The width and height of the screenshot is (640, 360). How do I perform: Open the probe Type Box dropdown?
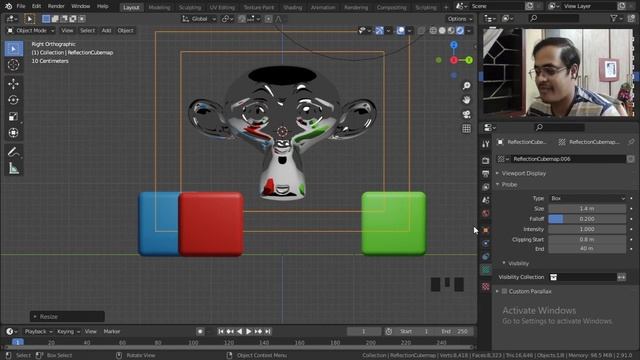pyautogui.click(x=587, y=198)
